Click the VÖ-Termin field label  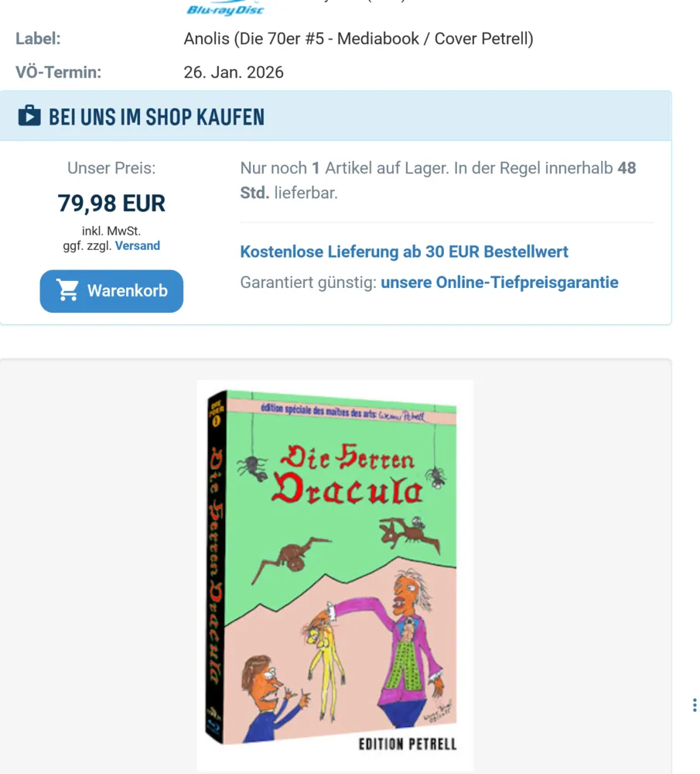coord(58,73)
